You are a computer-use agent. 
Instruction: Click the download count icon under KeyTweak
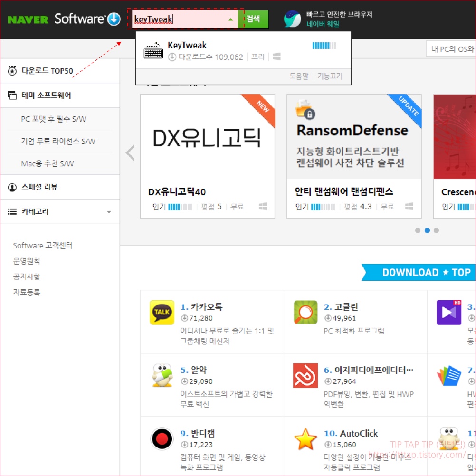pos(172,57)
